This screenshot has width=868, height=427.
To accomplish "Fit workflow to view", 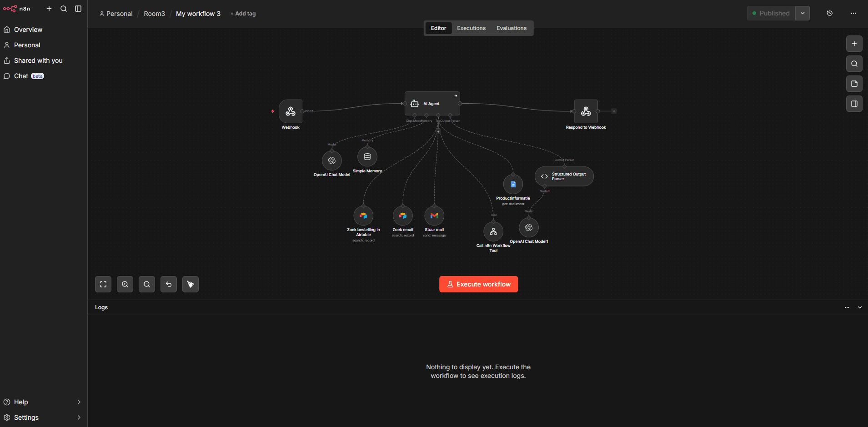I will pyautogui.click(x=103, y=284).
